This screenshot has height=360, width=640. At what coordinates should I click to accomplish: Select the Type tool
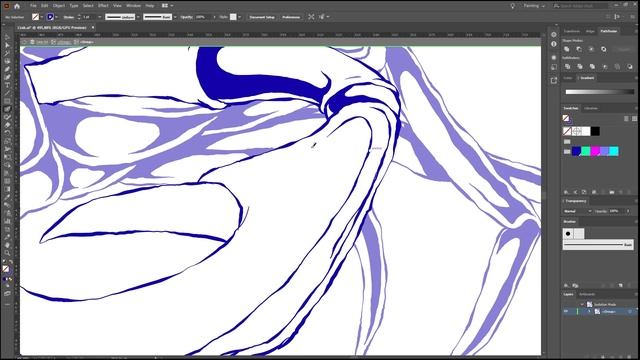tap(7, 85)
